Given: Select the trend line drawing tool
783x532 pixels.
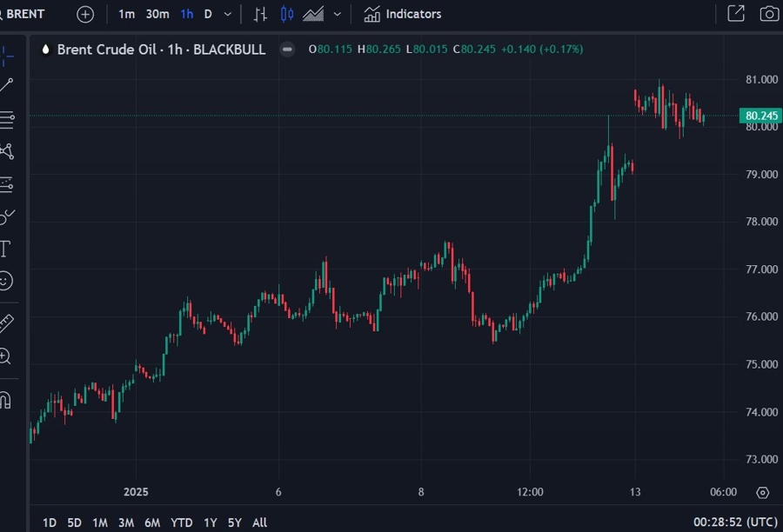Looking at the screenshot, I should tap(6, 85).
